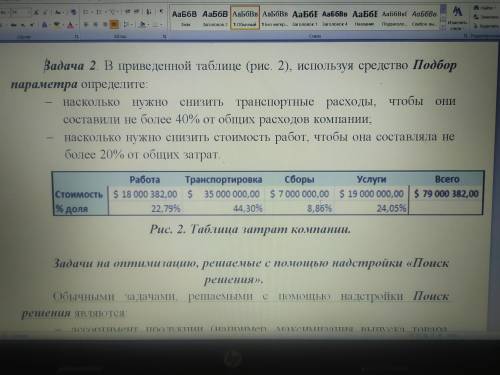This screenshot has width=500, height=375.
Task: Toggle the highlighted Justify alignment button
Action: coord(114,24)
